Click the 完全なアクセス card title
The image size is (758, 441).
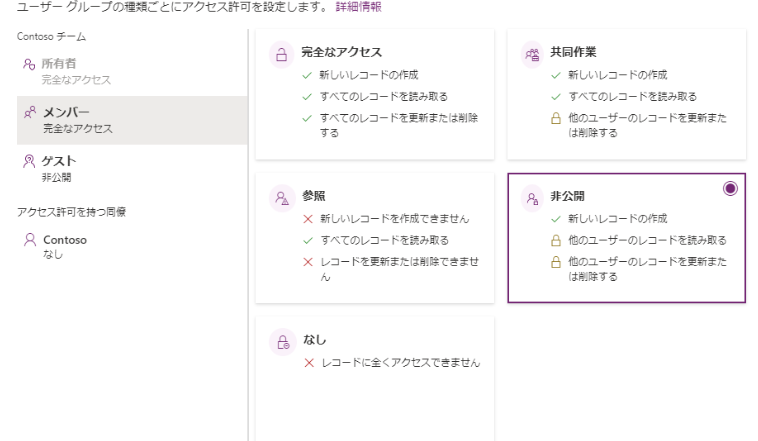341,52
